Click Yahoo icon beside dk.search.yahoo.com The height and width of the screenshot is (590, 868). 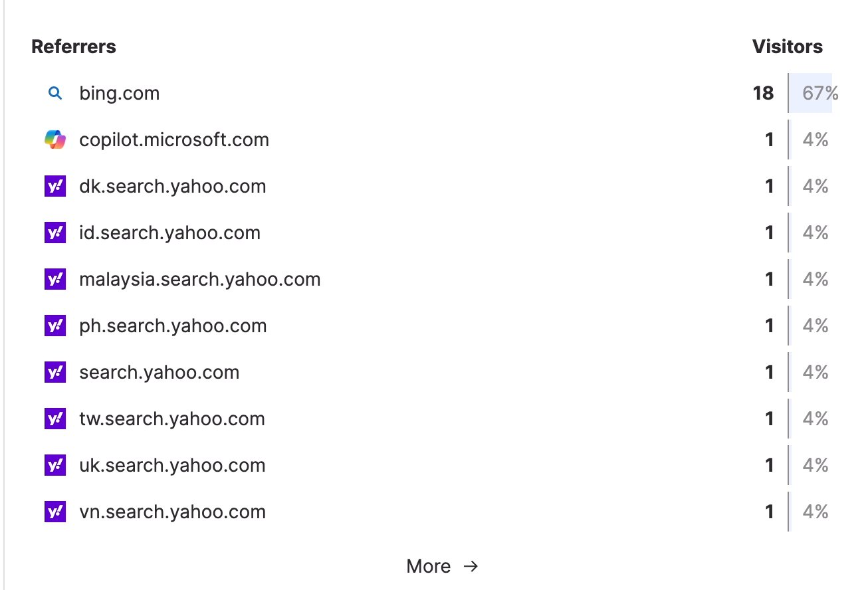(x=55, y=187)
